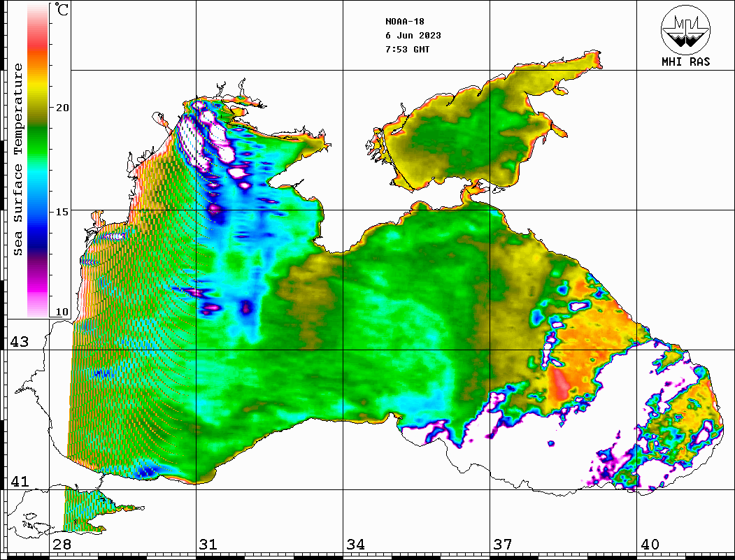The height and width of the screenshot is (560, 735).
Task: Click the 'Sea Surface Temperature' vertical label
Action: coord(17,159)
